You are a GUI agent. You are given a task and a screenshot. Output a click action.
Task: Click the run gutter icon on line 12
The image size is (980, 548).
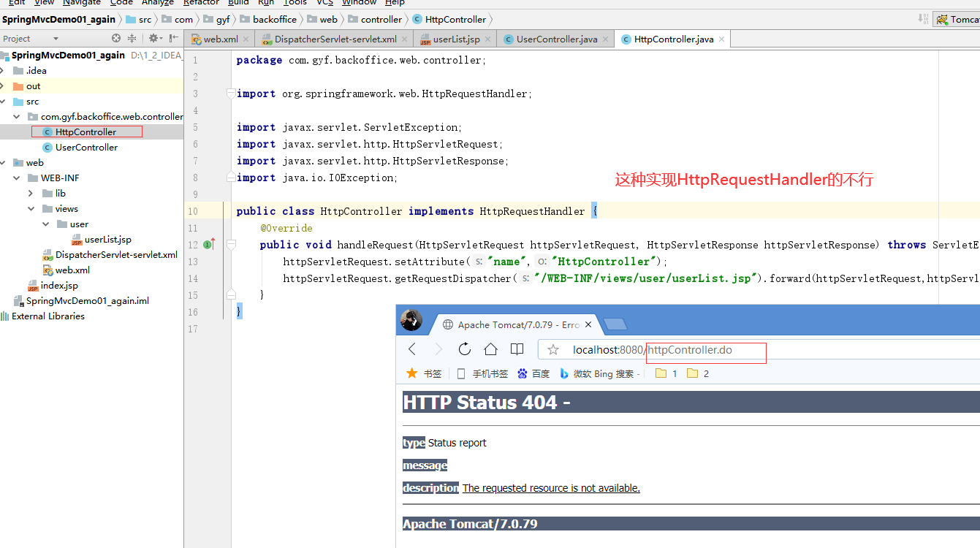(208, 244)
